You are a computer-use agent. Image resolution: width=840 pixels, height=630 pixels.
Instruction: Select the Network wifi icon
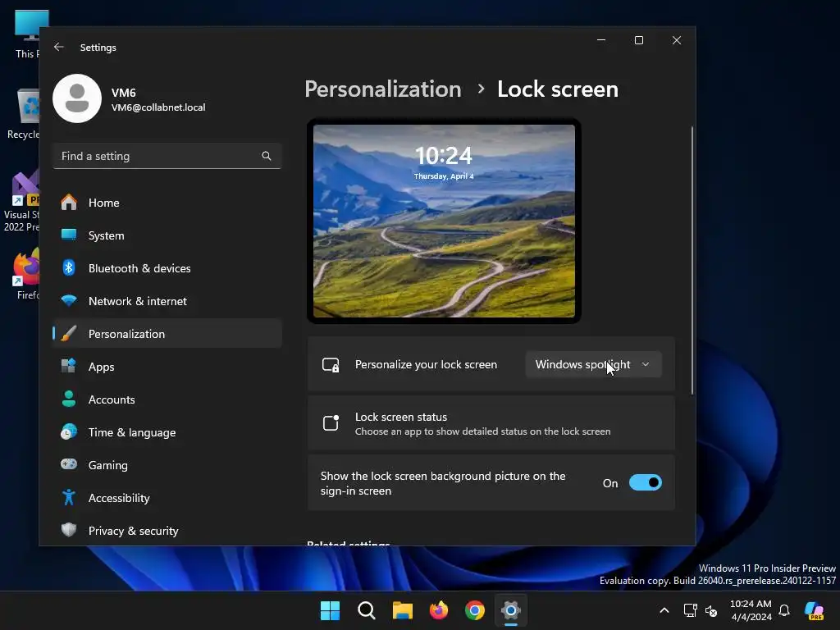[69, 300]
